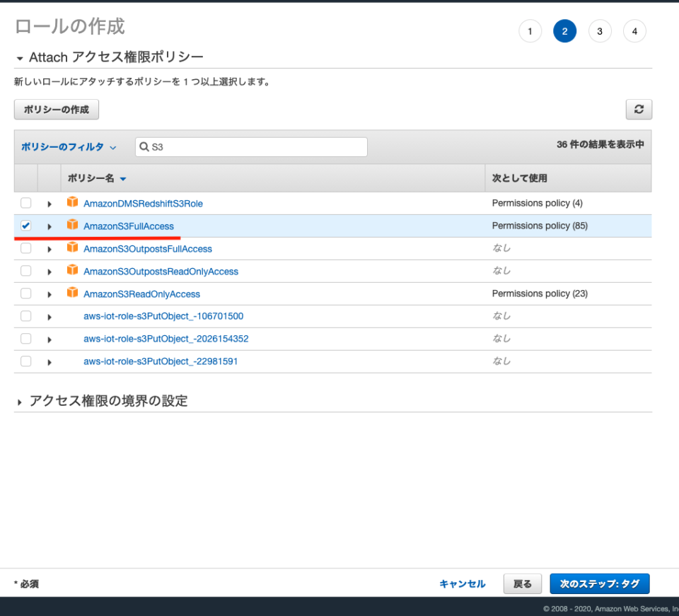679x616 pixels.
Task: Click the 次のステップ: タグ button
Action: click(600, 583)
